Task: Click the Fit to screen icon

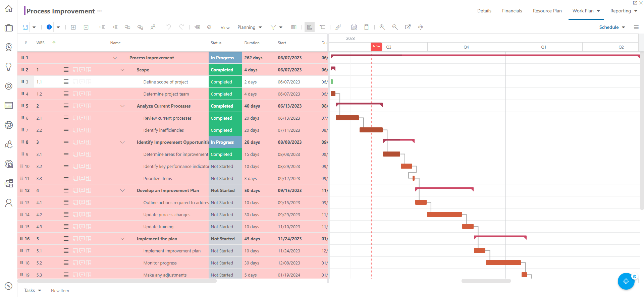Action: tap(421, 27)
